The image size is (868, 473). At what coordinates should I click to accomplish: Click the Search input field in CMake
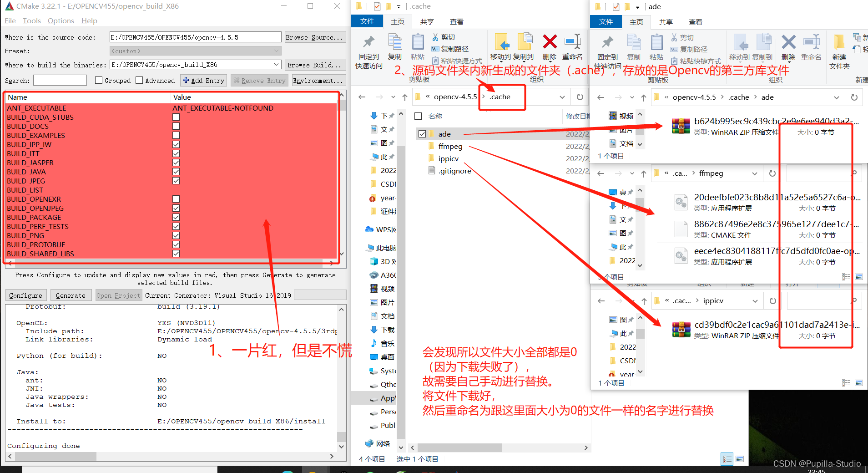pos(60,80)
